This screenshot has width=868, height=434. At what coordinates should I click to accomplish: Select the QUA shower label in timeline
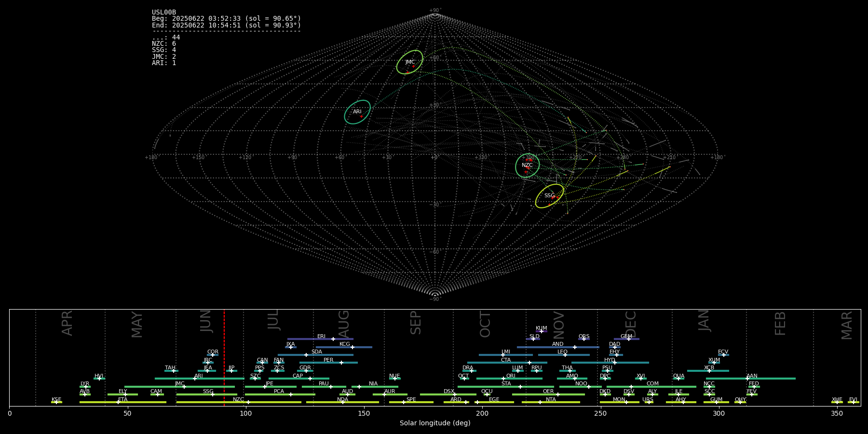pyautogui.click(x=679, y=376)
